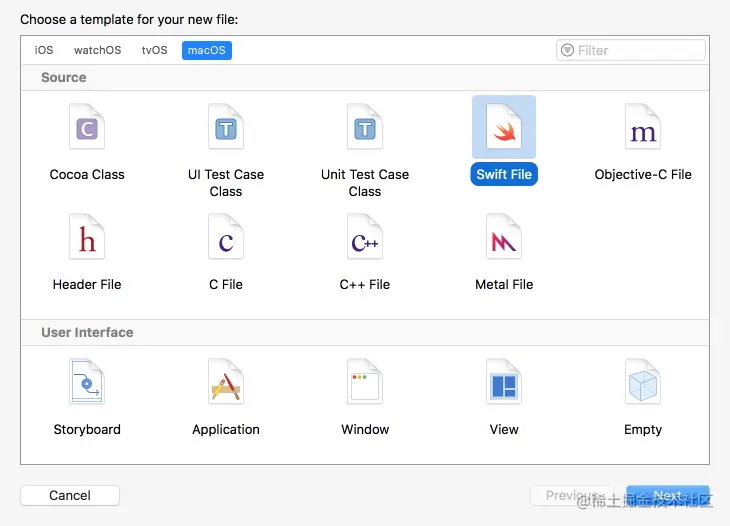This screenshot has width=730, height=526.
Task: Select the Window interface template
Action: [x=365, y=384]
